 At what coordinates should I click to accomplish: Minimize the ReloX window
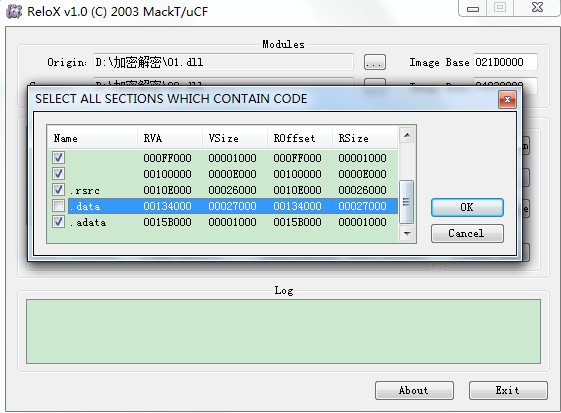(473, 8)
